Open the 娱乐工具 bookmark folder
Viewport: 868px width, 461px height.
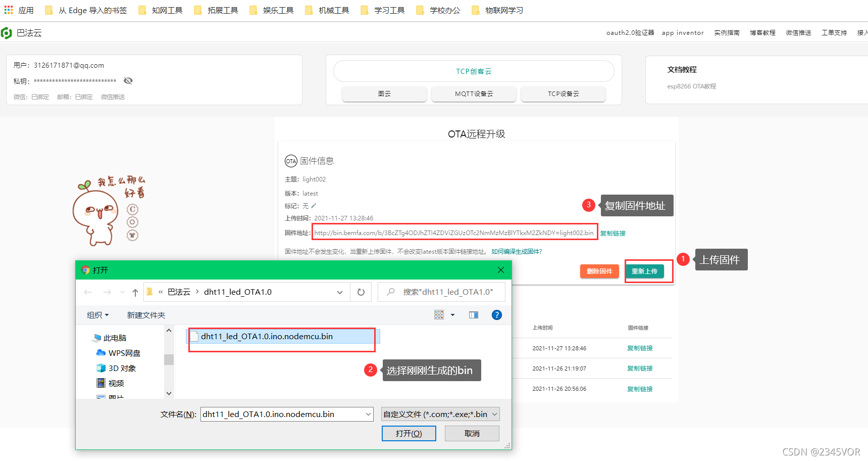point(272,10)
